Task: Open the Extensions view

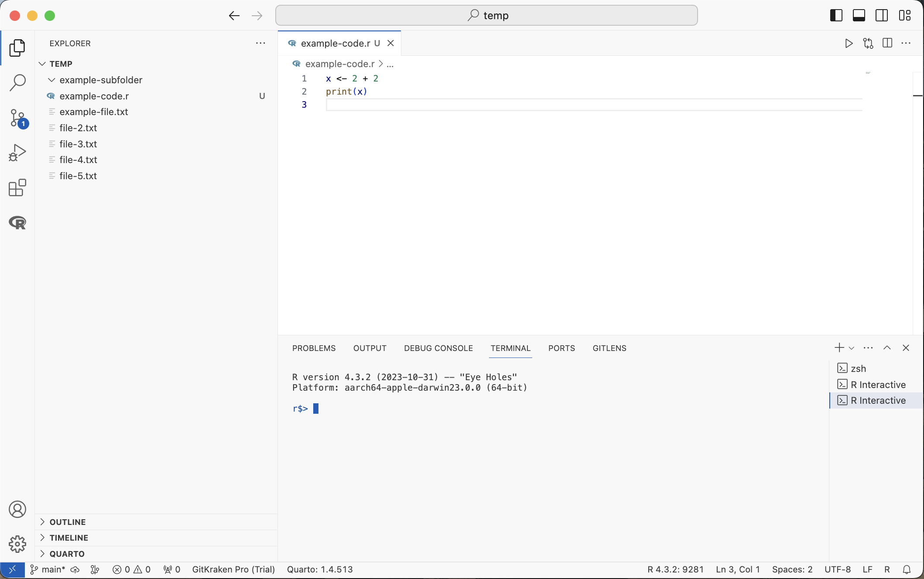Action: click(17, 188)
